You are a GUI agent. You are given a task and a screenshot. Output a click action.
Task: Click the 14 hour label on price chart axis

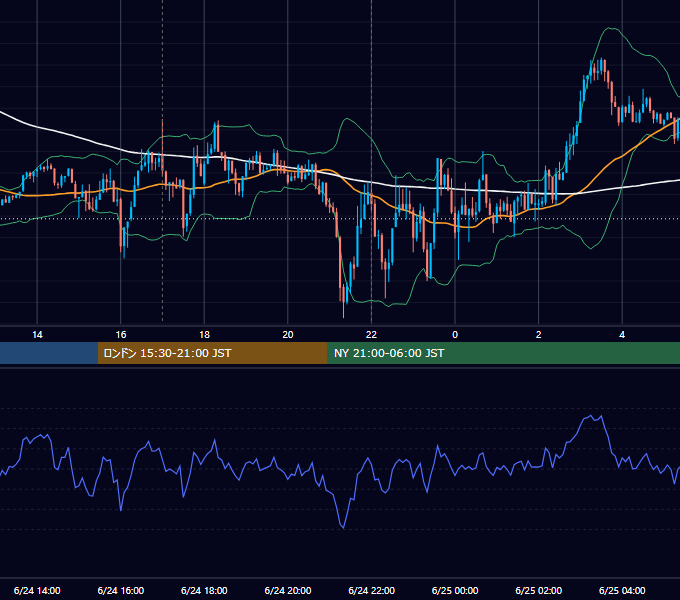(37, 335)
